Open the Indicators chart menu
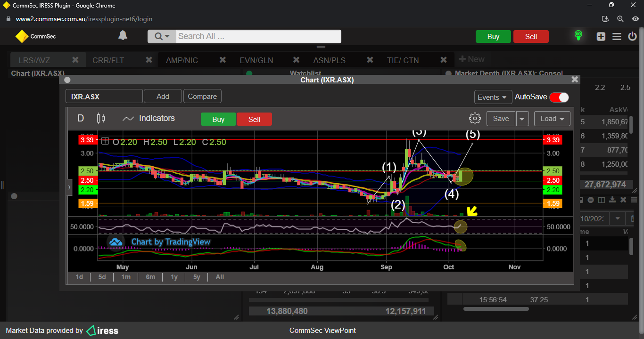The height and width of the screenshot is (339, 644). coord(149,119)
